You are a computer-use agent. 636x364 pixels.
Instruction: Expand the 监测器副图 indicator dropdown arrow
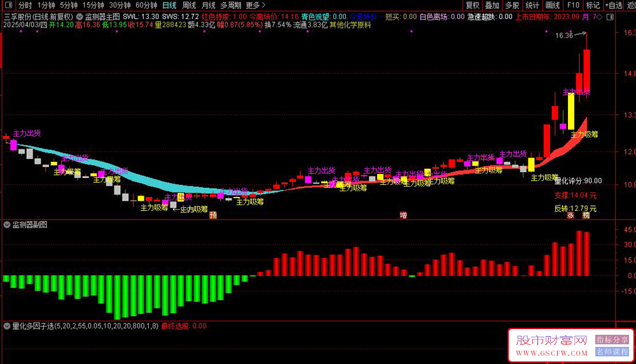click(7, 224)
